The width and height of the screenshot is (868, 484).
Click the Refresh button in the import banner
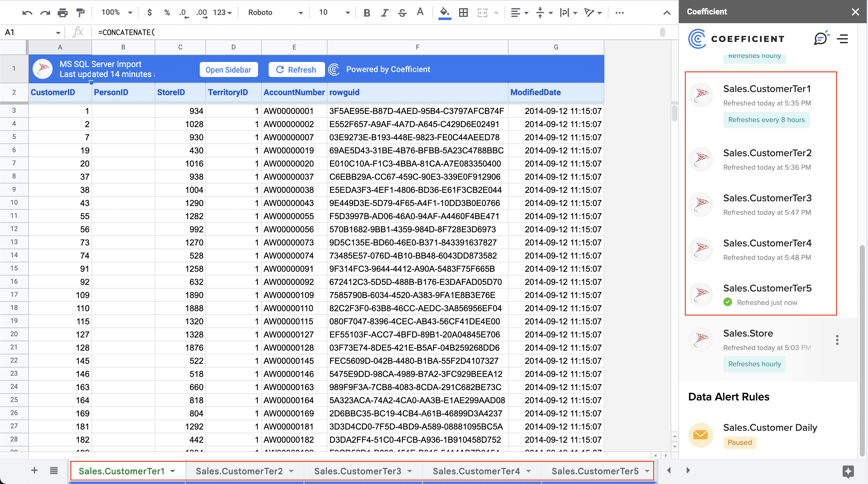[x=297, y=70]
